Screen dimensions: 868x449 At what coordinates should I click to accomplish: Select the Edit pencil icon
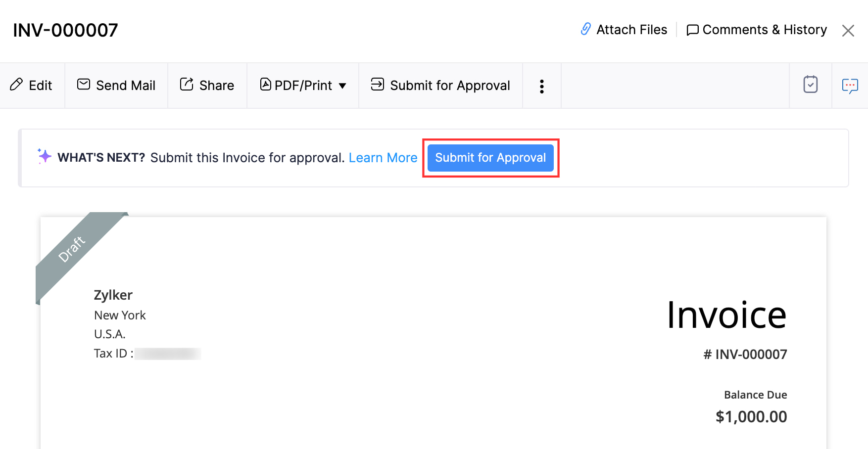click(x=17, y=85)
